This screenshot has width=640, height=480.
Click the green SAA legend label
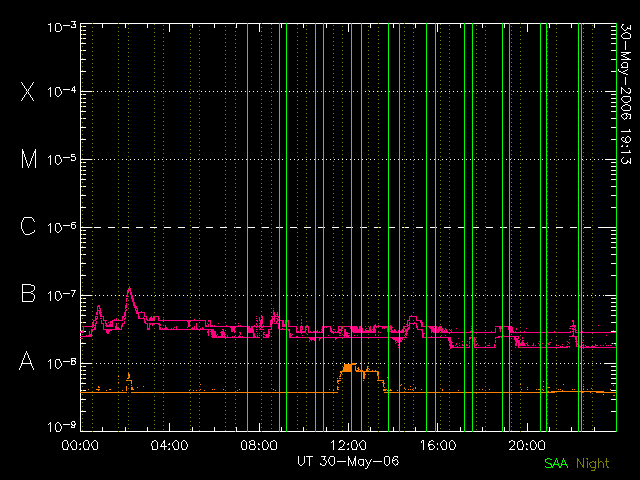coord(556,463)
